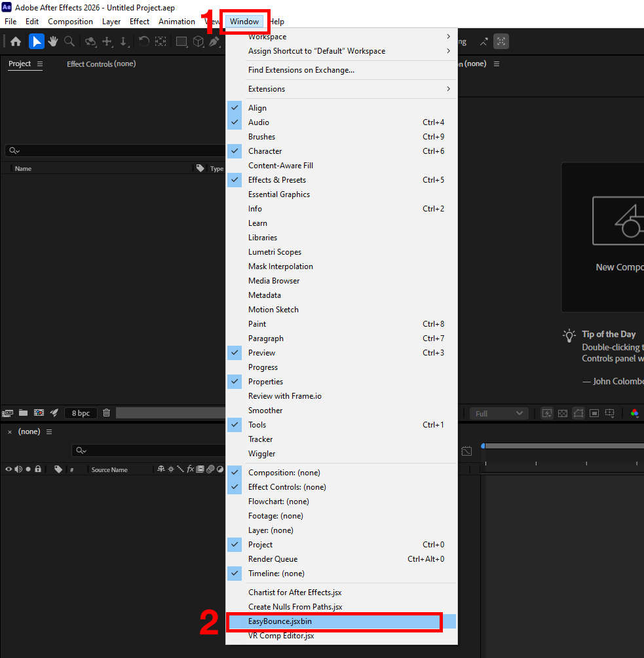Screen dimensions: 644x658
Task: Create a new folder in Project panel
Action: (23, 413)
